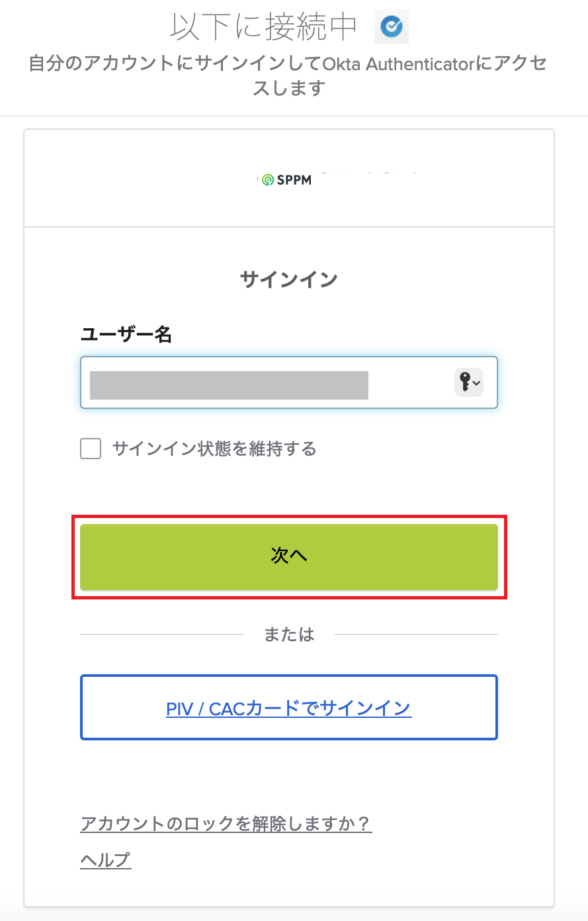
Task: Select the grayed username value in field
Action: click(229, 385)
